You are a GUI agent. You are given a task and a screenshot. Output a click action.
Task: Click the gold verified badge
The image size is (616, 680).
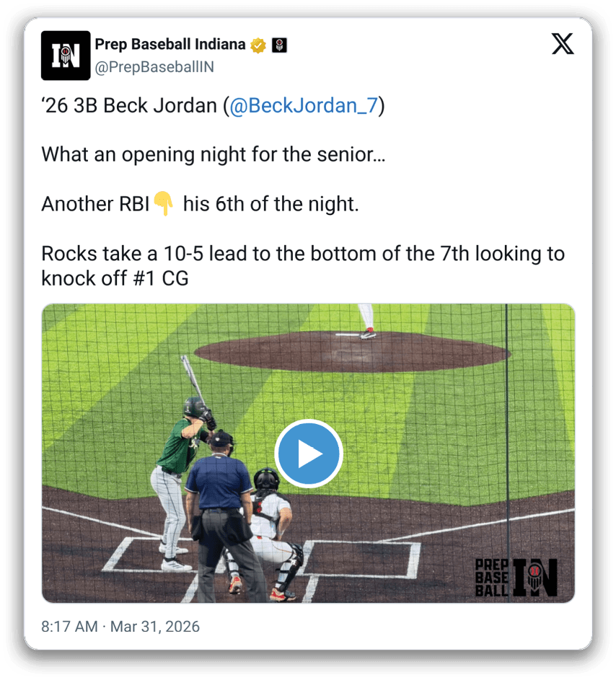(258, 45)
